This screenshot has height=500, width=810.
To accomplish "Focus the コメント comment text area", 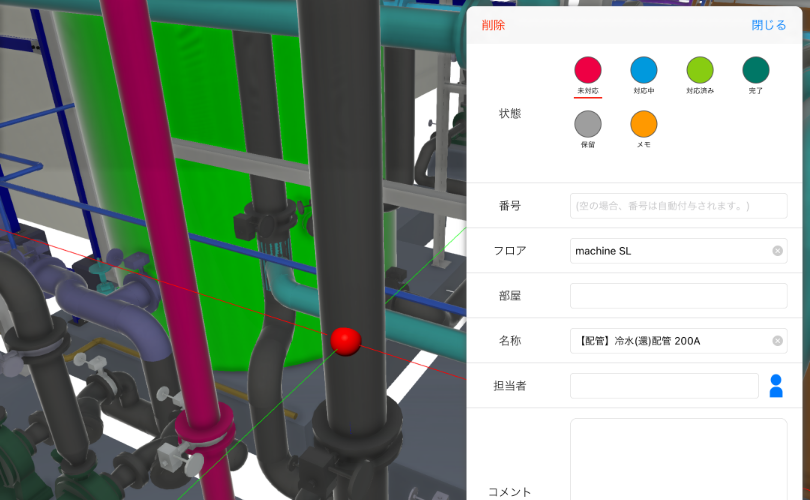I will click(679, 459).
